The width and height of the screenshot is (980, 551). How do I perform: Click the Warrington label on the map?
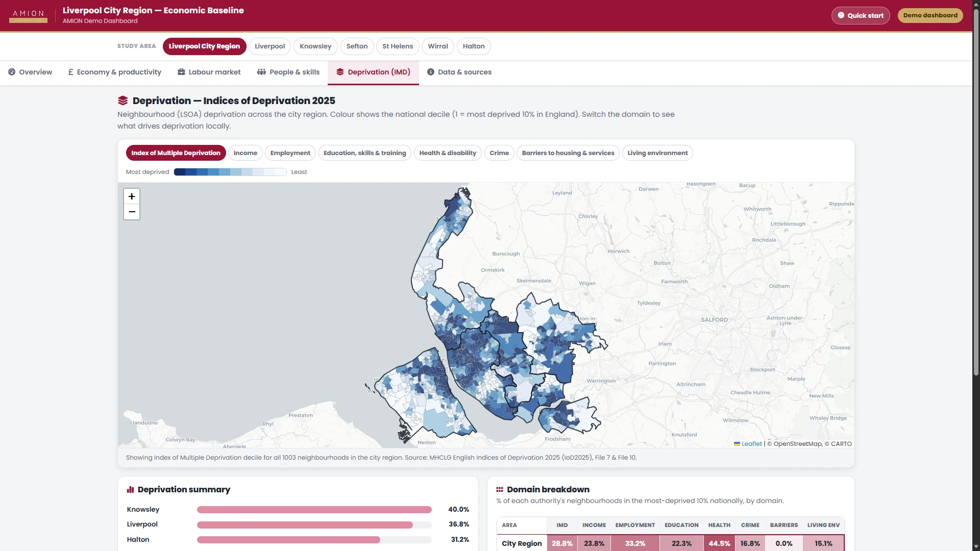click(x=601, y=381)
